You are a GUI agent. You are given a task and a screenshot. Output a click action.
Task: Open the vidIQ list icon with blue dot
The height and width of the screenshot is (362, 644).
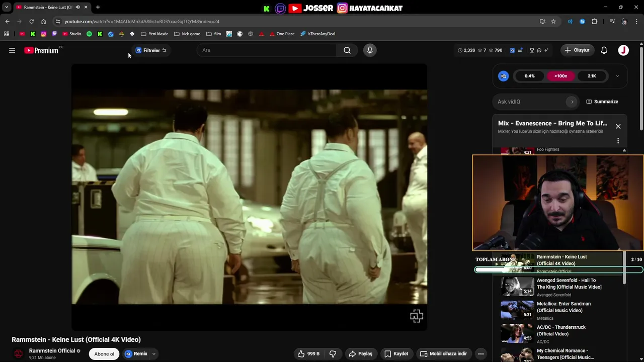(x=520, y=50)
